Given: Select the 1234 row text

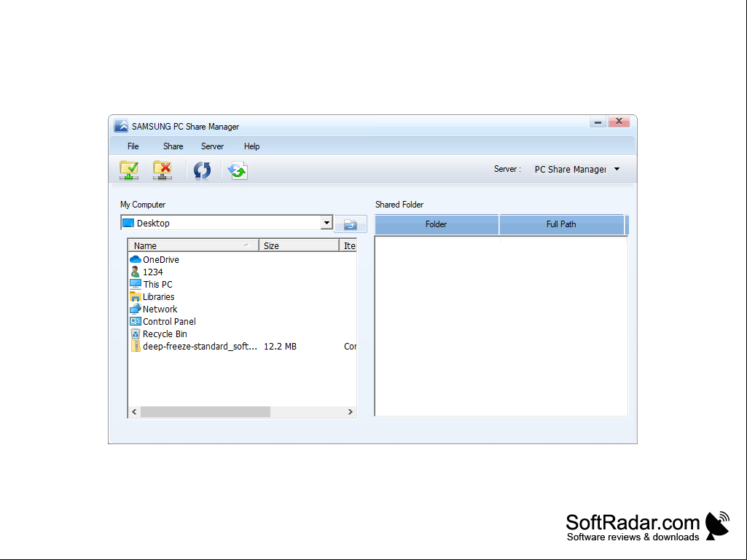Looking at the screenshot, I should [x=153, y=272].
